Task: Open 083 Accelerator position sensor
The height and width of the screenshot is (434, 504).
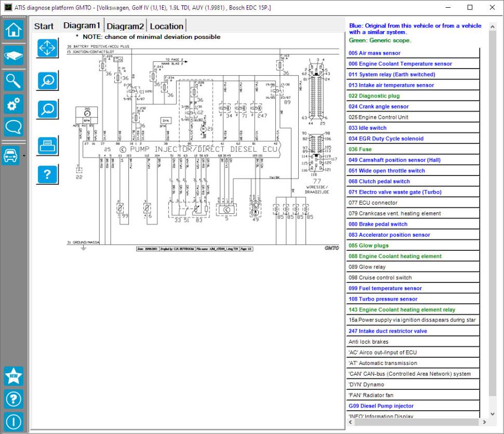Action: (413, 235)
